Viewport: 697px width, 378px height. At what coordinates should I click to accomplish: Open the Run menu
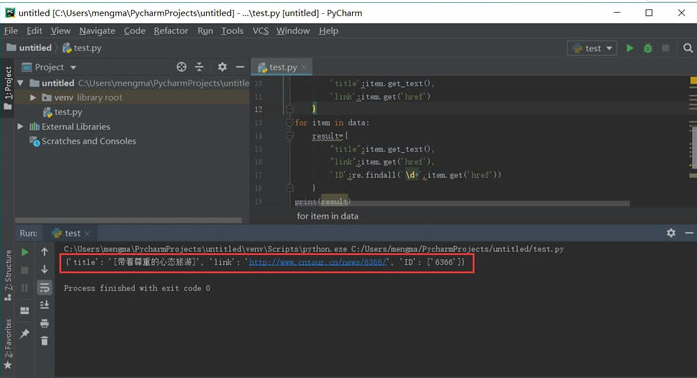tap(205, 31)
